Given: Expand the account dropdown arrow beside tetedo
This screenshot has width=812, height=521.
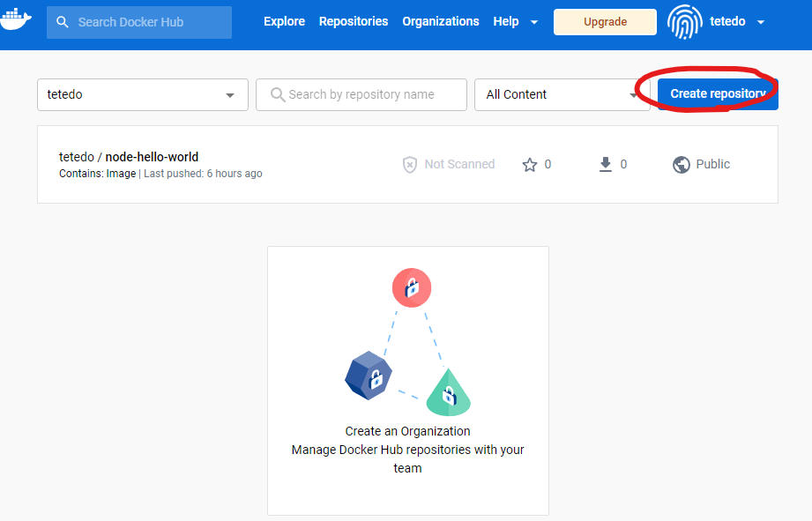Looking at the screenshot, I should click(x=761, y=22).
